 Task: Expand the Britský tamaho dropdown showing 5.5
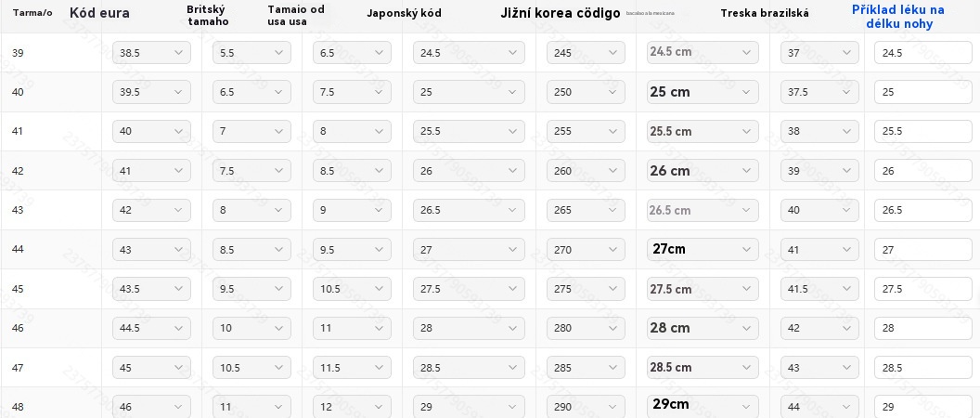251,53
